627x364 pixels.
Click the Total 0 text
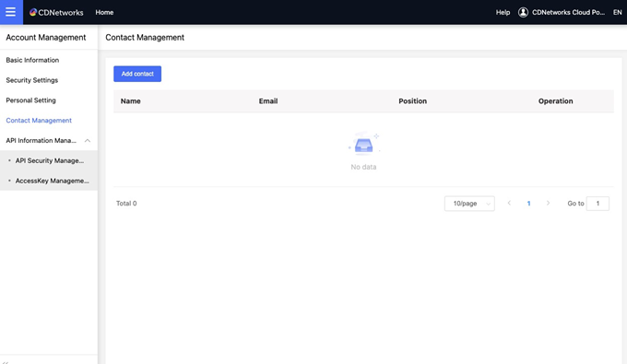pos(126,204)
